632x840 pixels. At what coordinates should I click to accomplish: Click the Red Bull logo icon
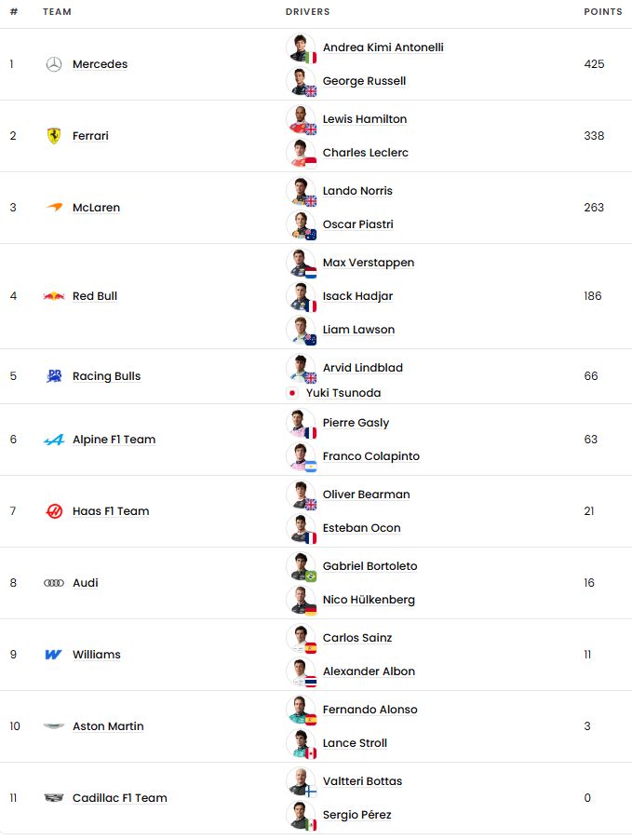(x=54, y=296)
